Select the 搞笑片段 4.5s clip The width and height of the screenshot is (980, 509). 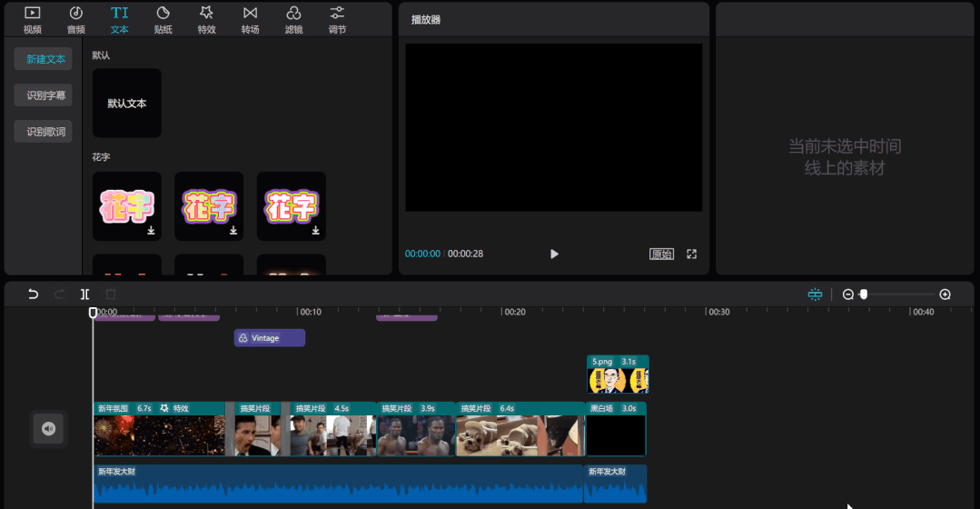coord(333,429)
